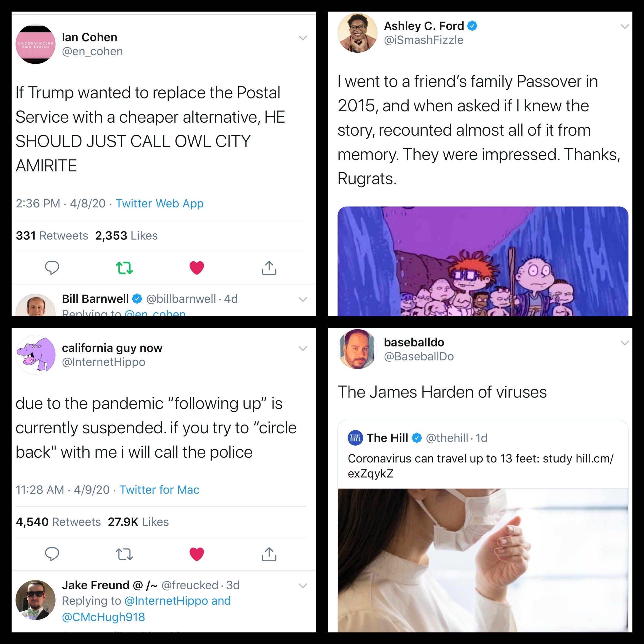The height and width of the screenshot is (644, 644).
Task: View the 331 Retweets list
Action: 52,236
